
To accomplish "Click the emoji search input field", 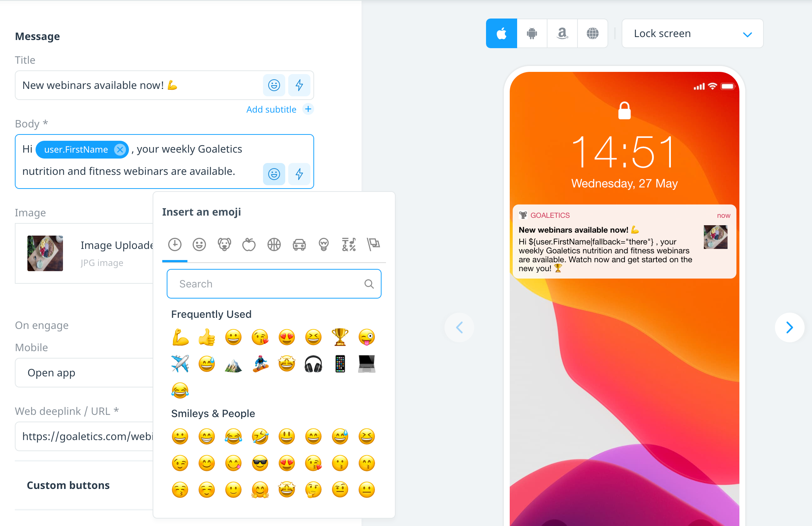I will [274, 283].
